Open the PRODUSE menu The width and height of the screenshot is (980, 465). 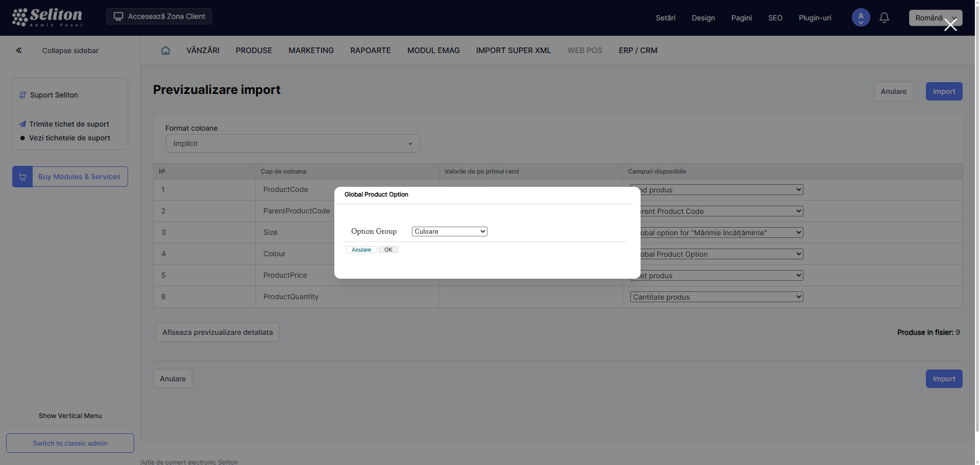click(254, 51)
